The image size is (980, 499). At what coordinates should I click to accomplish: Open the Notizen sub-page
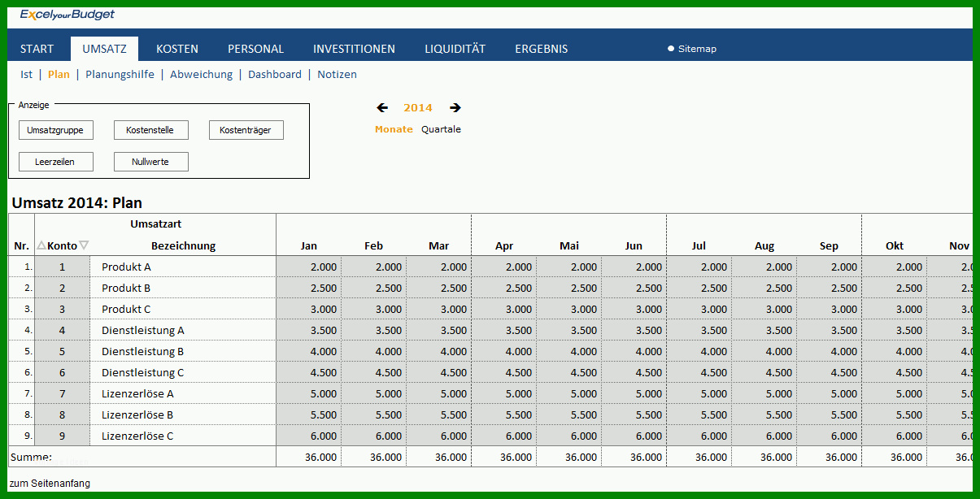[337, 74]
